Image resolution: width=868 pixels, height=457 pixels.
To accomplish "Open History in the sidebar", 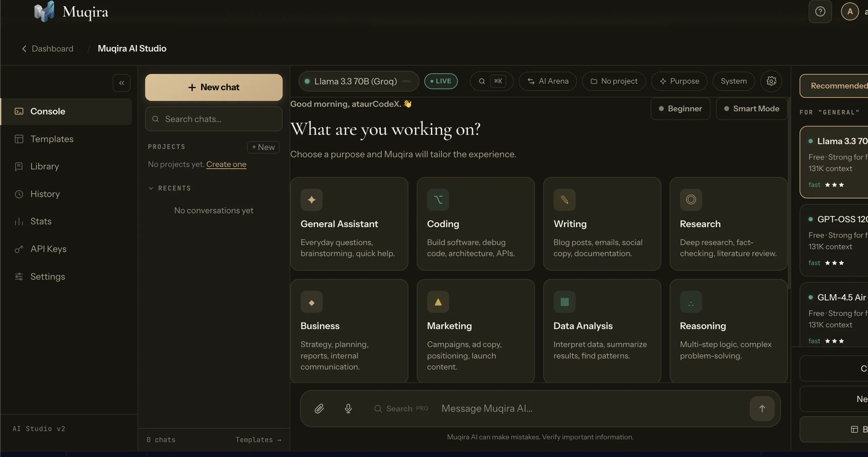I will [66, 194].
